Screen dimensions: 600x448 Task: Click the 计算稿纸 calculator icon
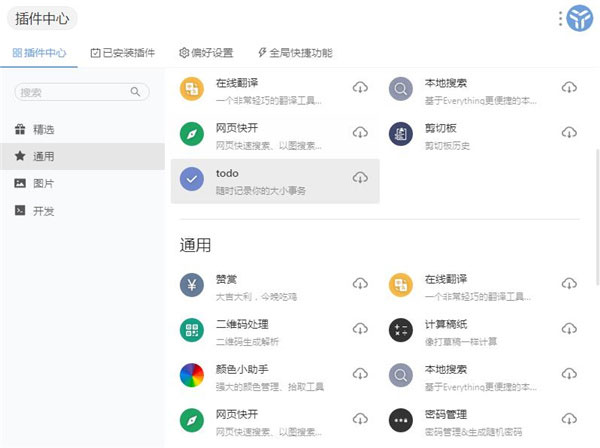coord(401,330)
